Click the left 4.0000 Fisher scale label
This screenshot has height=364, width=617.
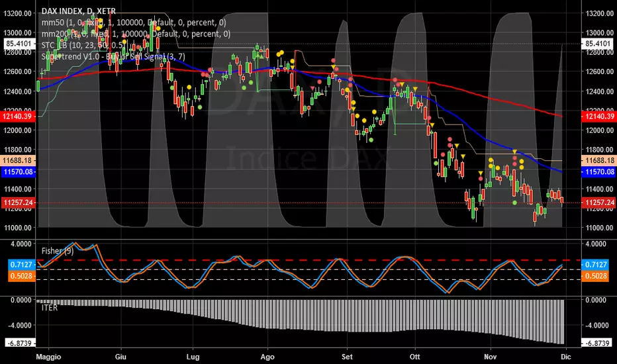(x=21, y=244)
